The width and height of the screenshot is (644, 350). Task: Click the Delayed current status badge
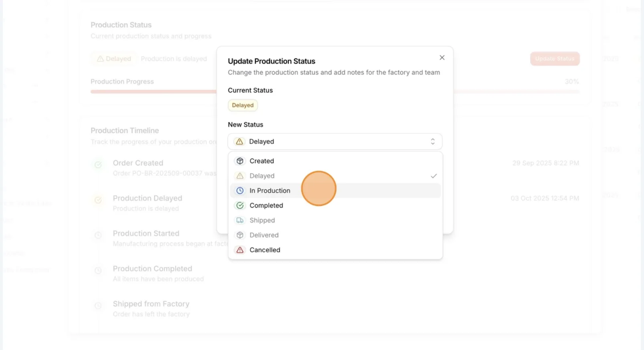243,105
